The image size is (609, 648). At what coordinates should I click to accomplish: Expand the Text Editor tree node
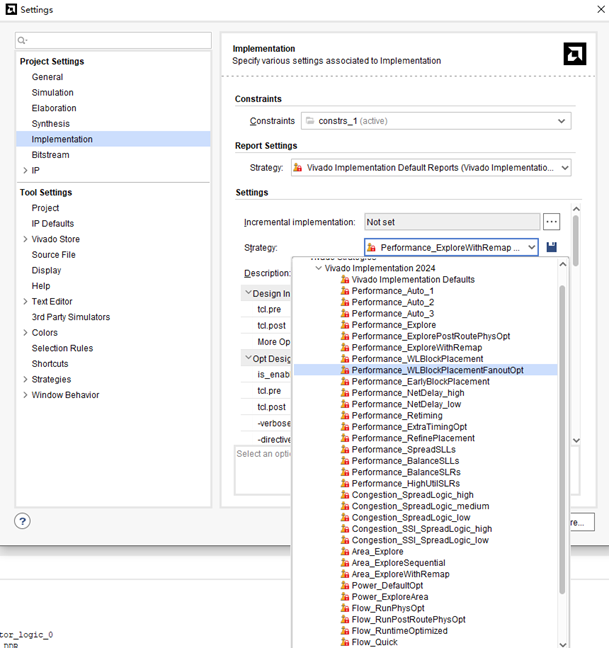click(25, 301)
